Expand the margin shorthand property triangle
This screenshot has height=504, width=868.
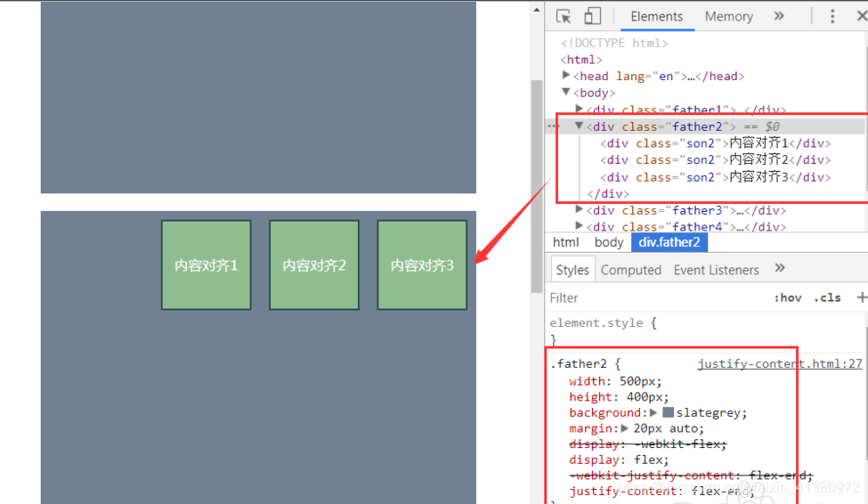coord(625,428)
